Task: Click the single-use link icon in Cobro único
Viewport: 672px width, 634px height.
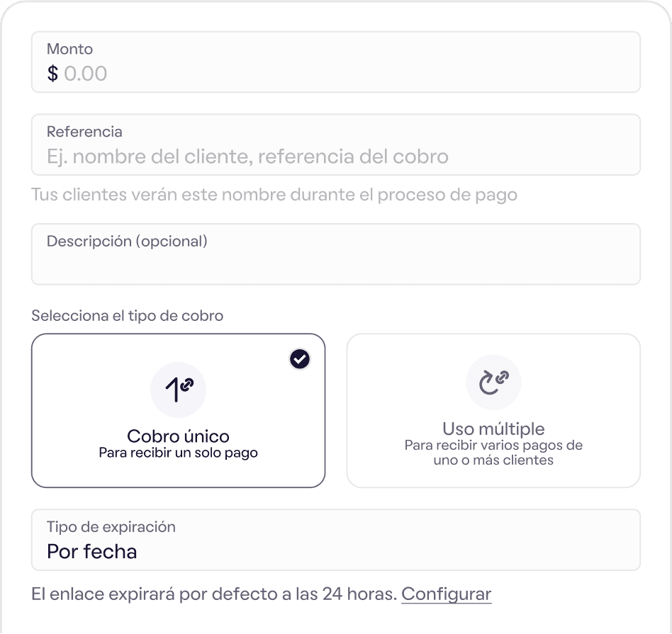Action: pyautogui.click(x=179, y=390)
